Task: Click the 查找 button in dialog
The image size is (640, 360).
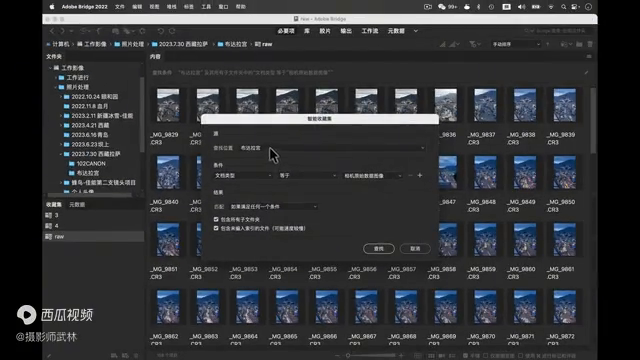Action: click(379, 249)
